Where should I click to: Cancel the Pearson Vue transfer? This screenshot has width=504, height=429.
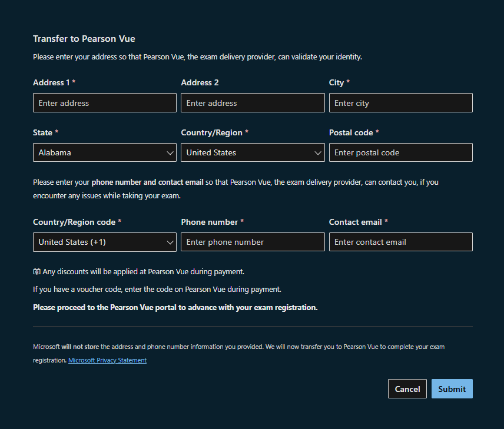pyautogui.click(x=407, y=388)
